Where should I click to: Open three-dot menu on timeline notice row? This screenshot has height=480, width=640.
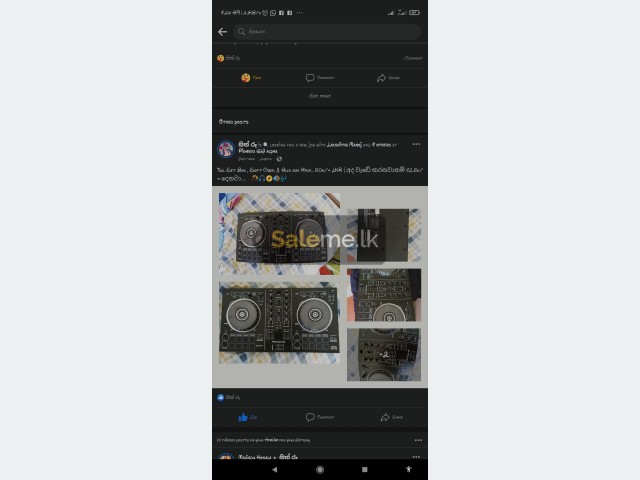tap(418, 440)
